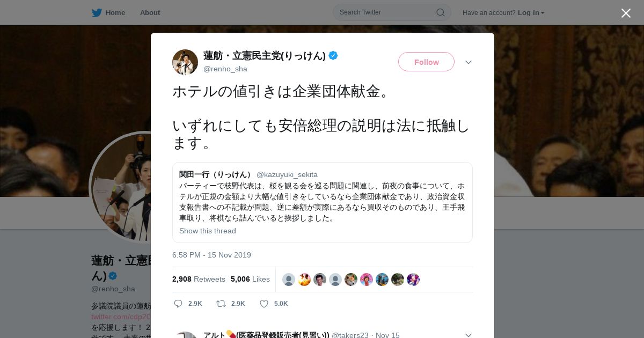Like the tweet with heart icon
Image resolution: width=644 pixels, height=338 pixels.
coord(264,304)
